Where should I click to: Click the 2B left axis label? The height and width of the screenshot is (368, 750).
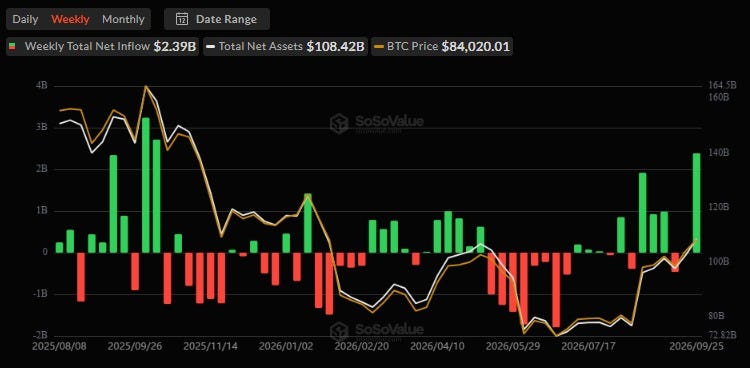coord(41,169)
